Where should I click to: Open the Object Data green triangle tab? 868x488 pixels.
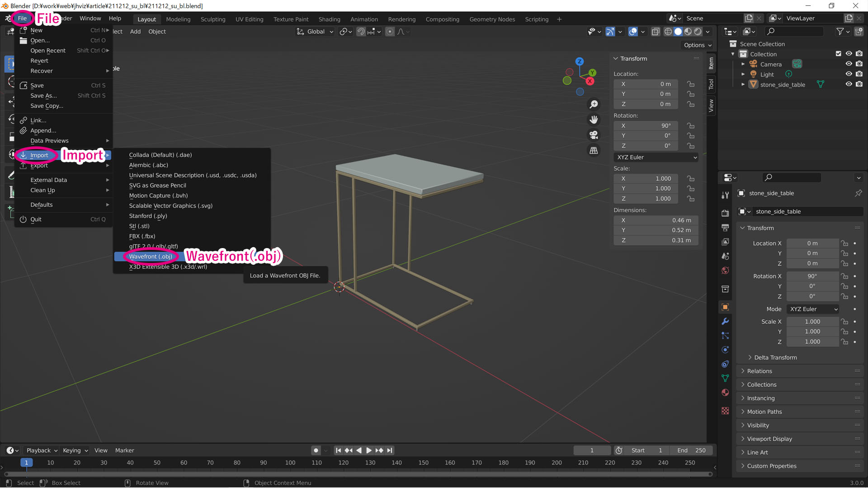tap(725, 378)
